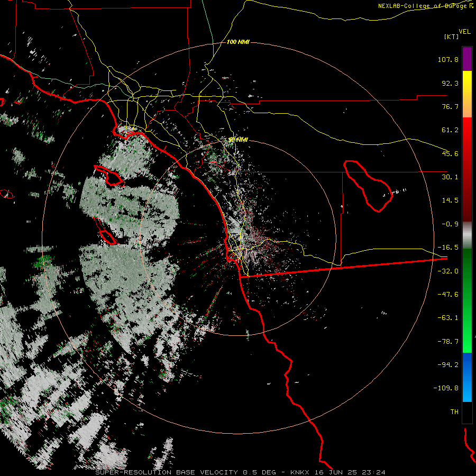This screenshot has width=476, height=476.
Task: Click the blue segment of velocity color bar
Action: pyautogui.click(x=467, y=377)
